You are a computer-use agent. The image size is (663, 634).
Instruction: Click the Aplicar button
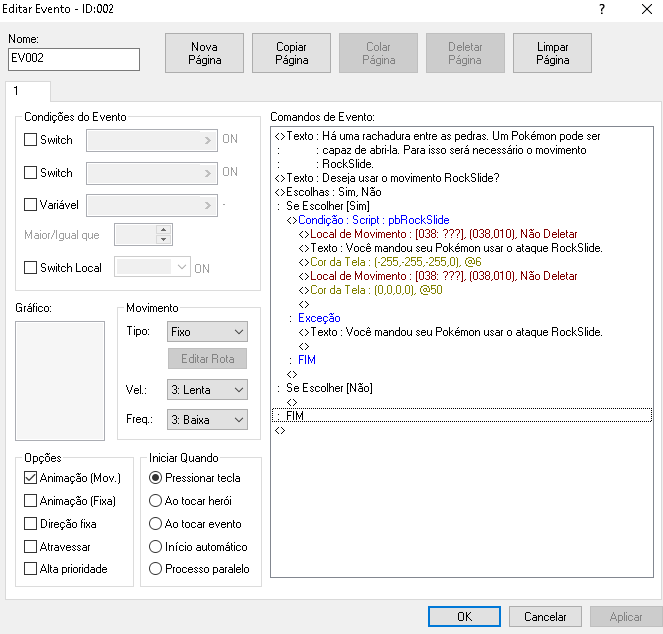(x=626, y=617)
